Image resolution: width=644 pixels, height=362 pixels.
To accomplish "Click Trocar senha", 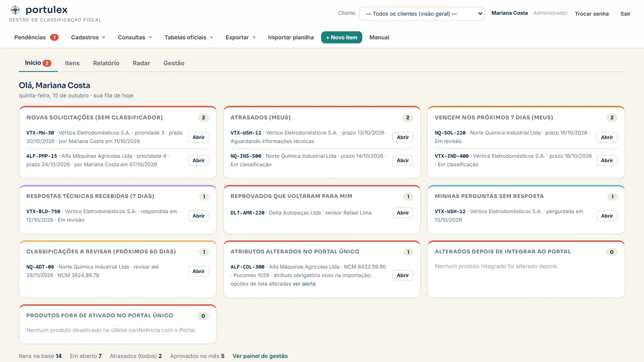I will click(592, 14).
